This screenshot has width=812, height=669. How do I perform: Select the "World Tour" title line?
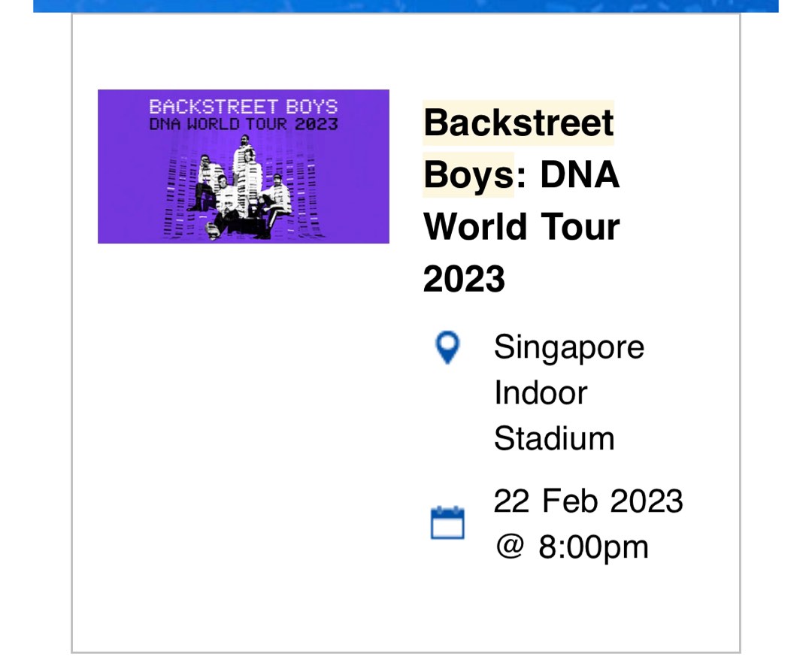click(x=521, y=227)
